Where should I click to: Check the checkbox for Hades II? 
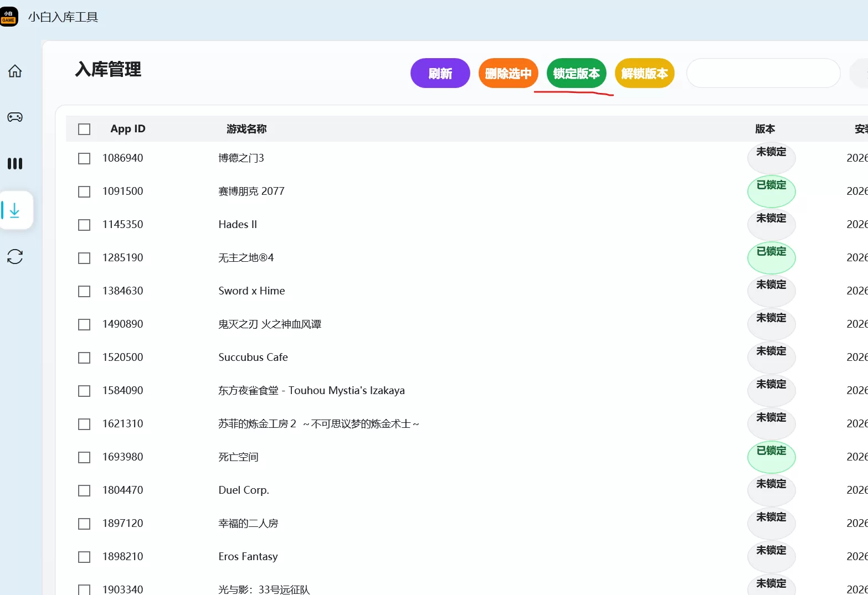coord(84,225)
